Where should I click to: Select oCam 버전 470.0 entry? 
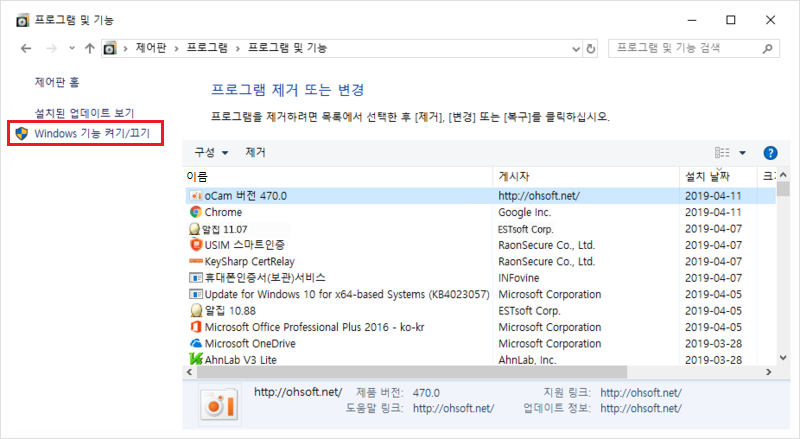pyautogui.click(x=480, y=196)
